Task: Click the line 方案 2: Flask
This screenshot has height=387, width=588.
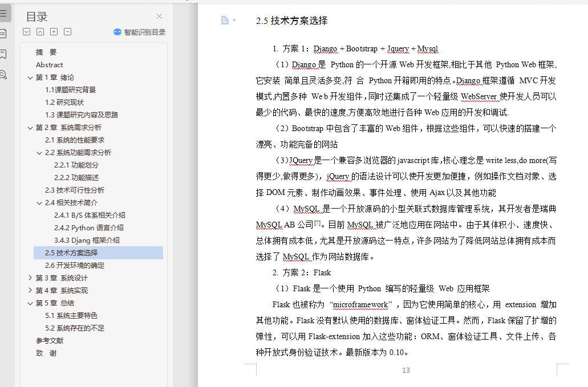Action: (x=302, y=273)
